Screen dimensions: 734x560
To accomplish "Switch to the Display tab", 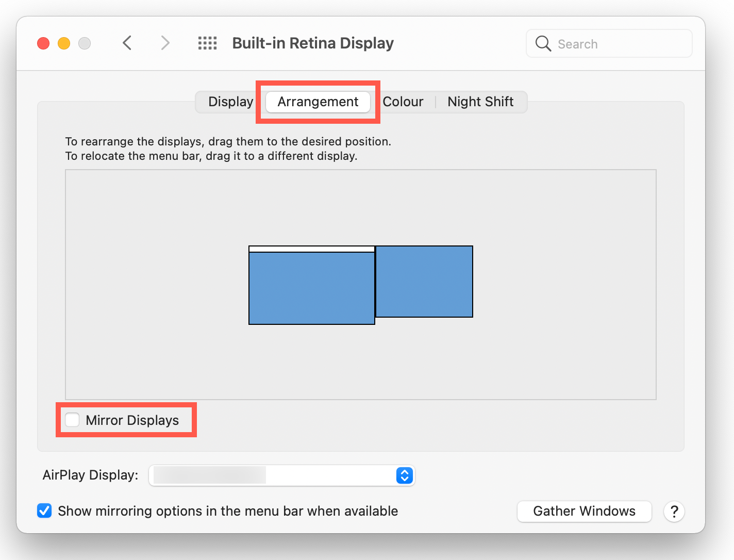I will tap(230, 102).
